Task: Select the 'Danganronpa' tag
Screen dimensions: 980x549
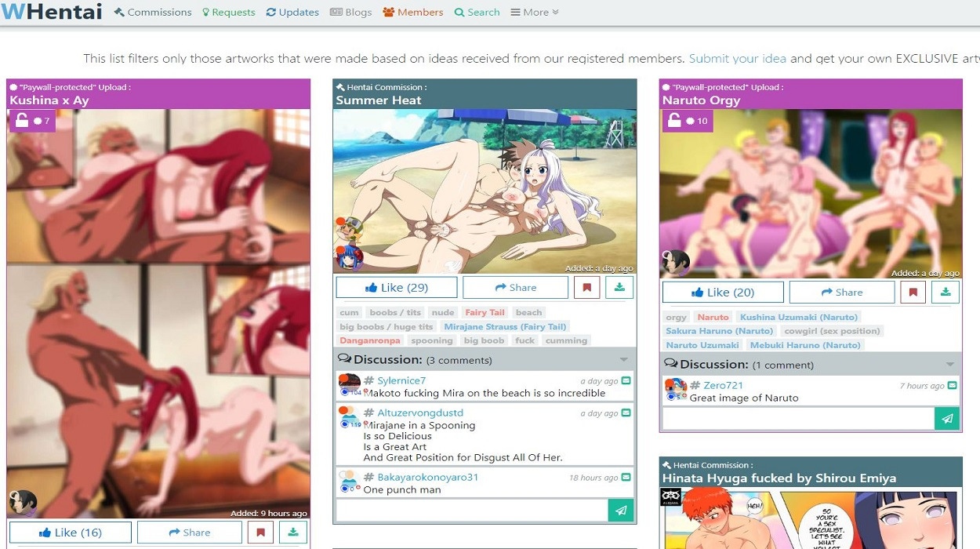Action: 370,340
